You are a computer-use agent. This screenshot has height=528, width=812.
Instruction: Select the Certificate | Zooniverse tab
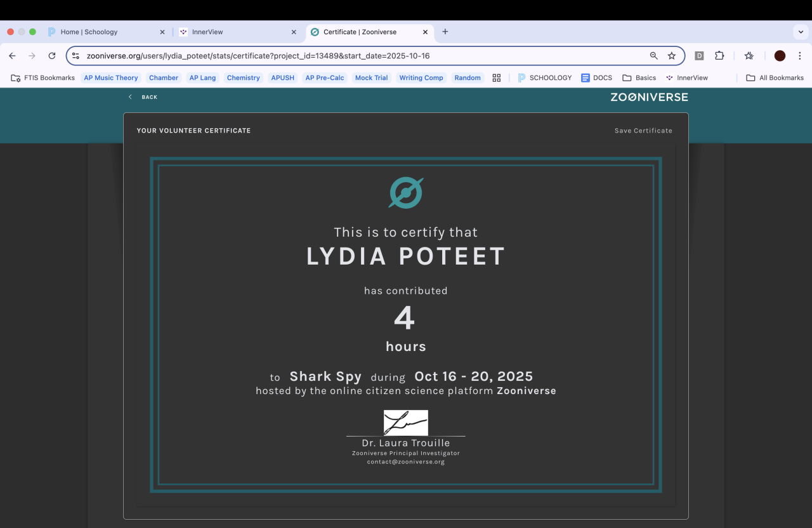[x=370, y=32]
